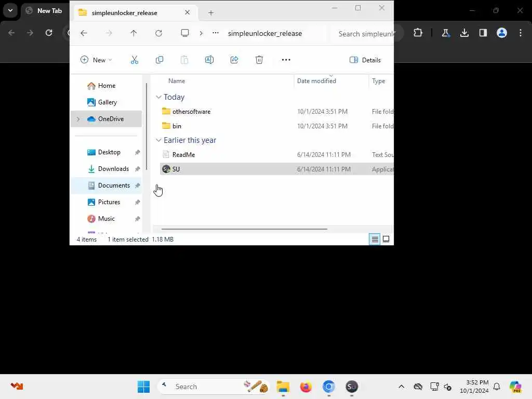Open the notifications bell
532x399 pixels.
(497, 387)
